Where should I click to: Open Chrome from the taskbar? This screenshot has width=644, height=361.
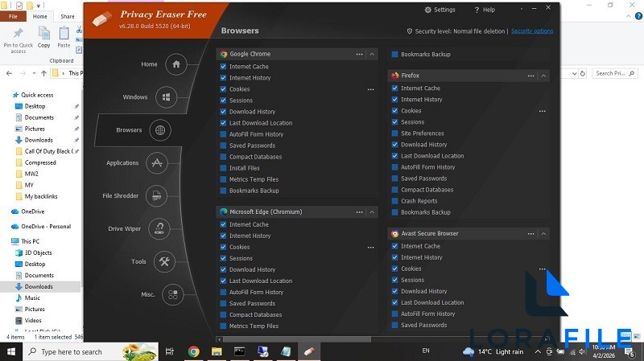[193, 351]
